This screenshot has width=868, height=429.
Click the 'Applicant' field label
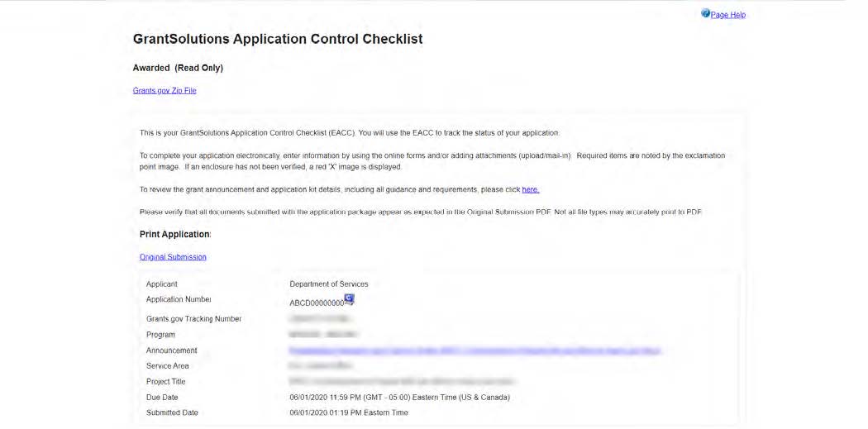tap(162, 284)
